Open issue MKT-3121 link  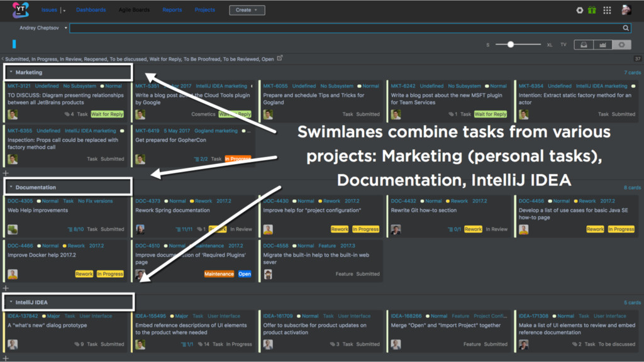(x=19, y=85)
